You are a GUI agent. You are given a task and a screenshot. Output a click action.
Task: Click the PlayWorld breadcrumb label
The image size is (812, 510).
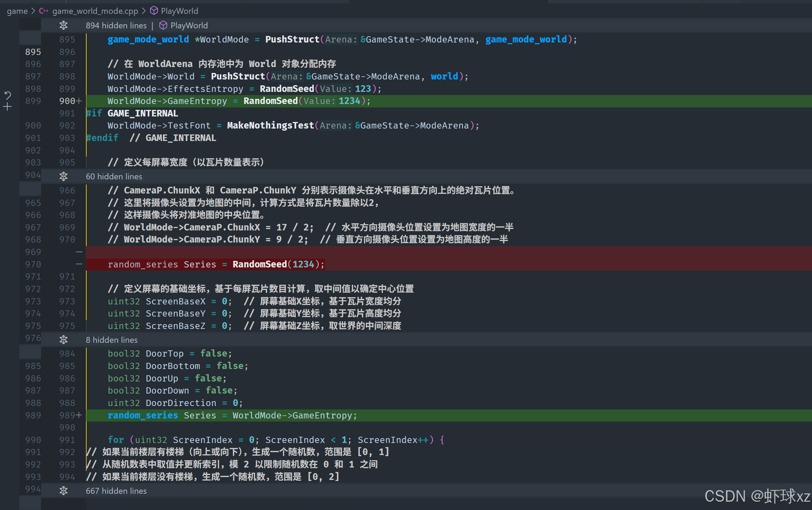pyautogui.click(x=179, y=11)
